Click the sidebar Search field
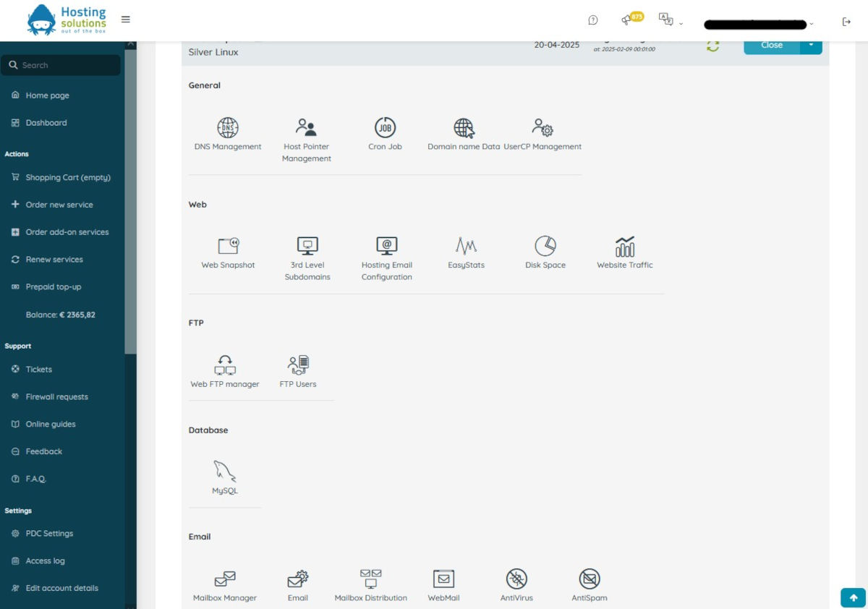 click(61, 65)
